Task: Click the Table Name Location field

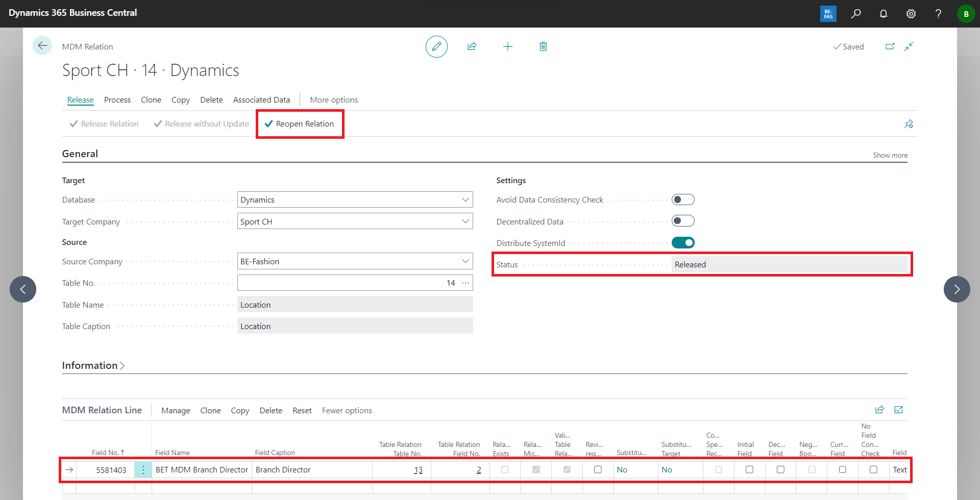Action: tap(355, 305)
